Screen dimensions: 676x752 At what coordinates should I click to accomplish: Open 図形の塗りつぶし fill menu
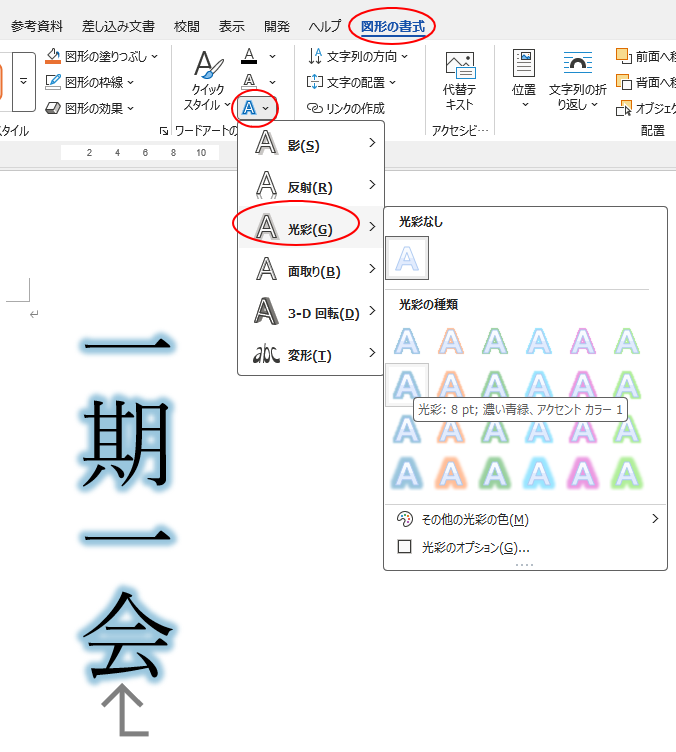point(101,56)
